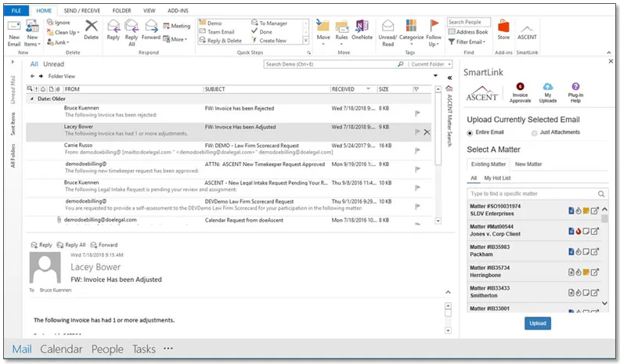Click the Upload button
This screenshot has width=620, height=364.
pyautogui.click(x=538, y=323)
